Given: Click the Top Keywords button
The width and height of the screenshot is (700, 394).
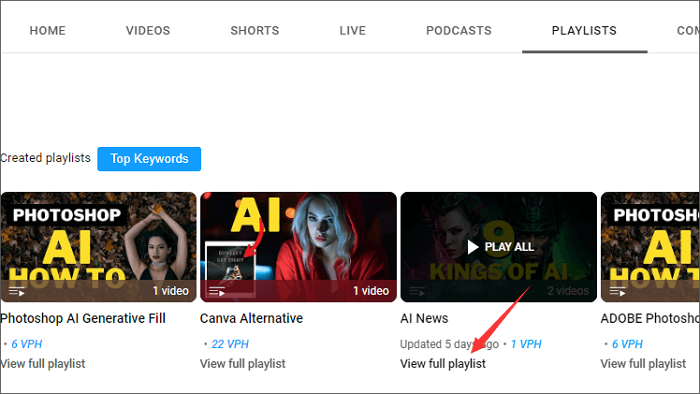Looking at the screenshot, I should [x=149, y=159].
